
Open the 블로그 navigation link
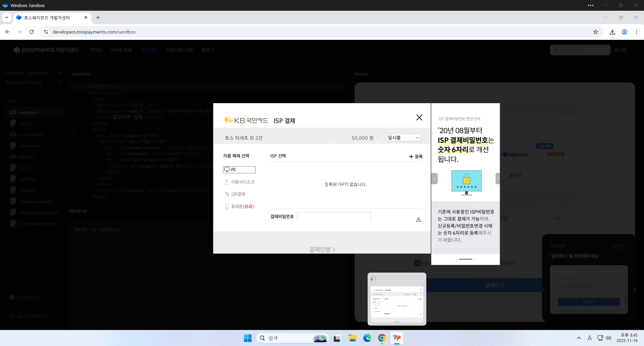[x=208, y=50]
